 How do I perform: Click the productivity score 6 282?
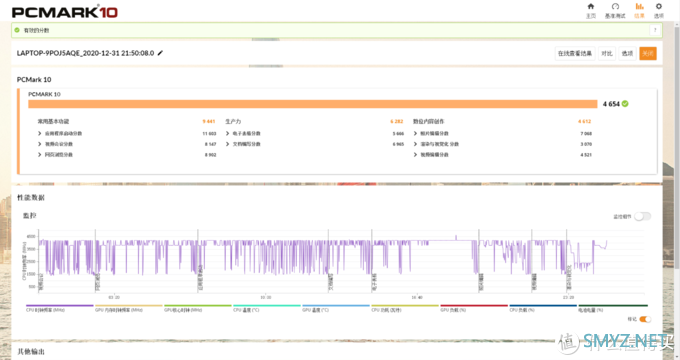(397, 121)
